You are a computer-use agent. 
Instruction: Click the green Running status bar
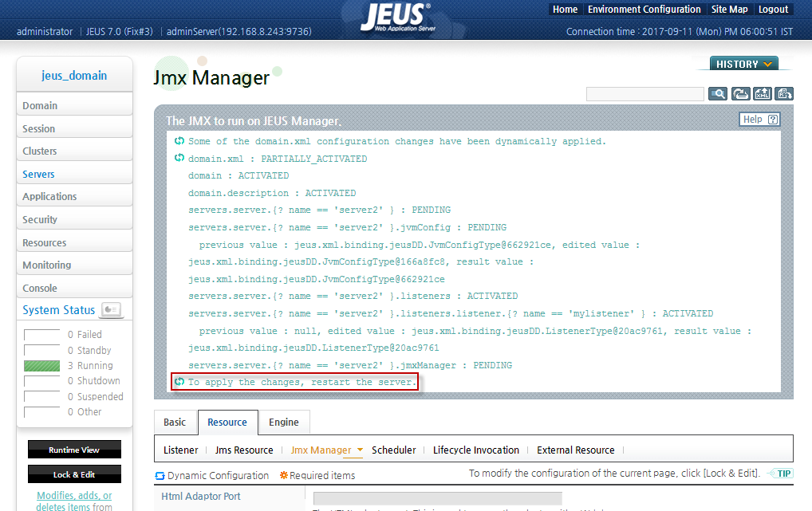[42, 366]
